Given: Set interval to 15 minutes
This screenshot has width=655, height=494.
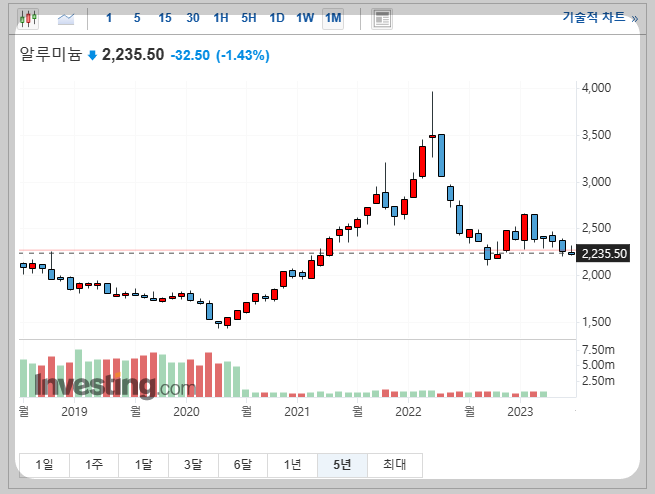Looking at the screenshot, I should point(165,18).
